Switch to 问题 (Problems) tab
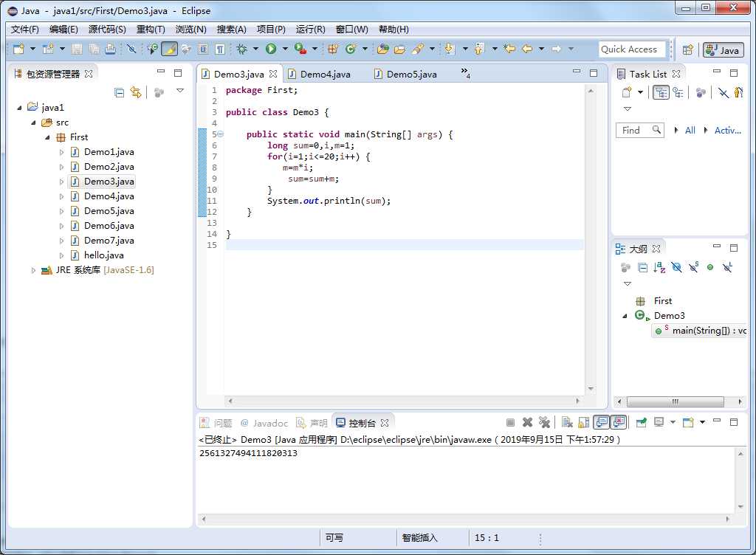Viewport: 756px width, 555px height. click(216, 423)
